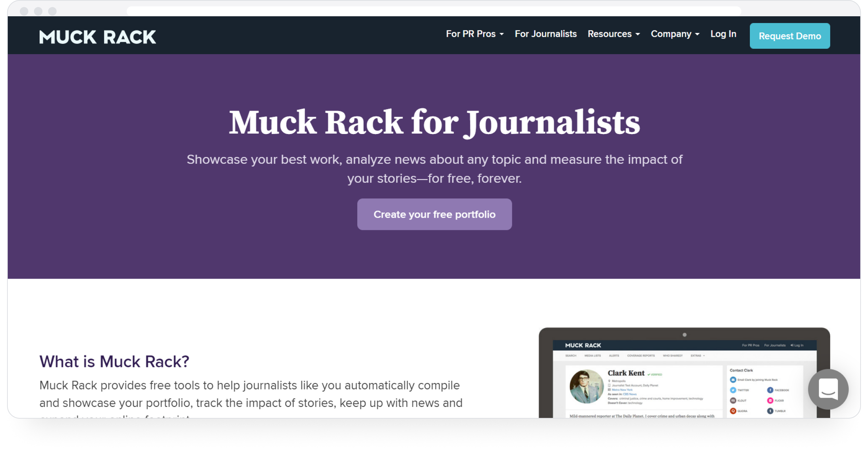
Task: Click the text starting 'Showcase your best work'
Action: [x=434, y=169]
